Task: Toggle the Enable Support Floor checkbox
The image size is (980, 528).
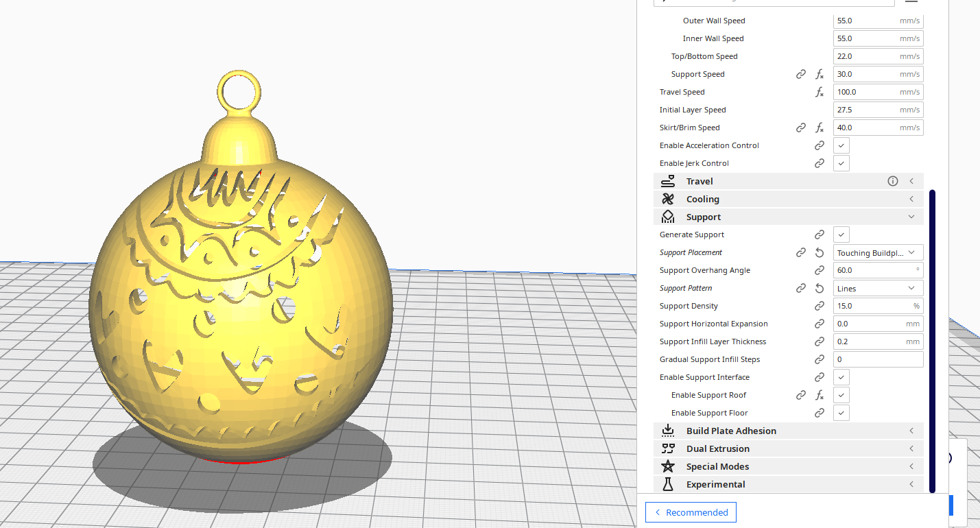Action: 841,412
